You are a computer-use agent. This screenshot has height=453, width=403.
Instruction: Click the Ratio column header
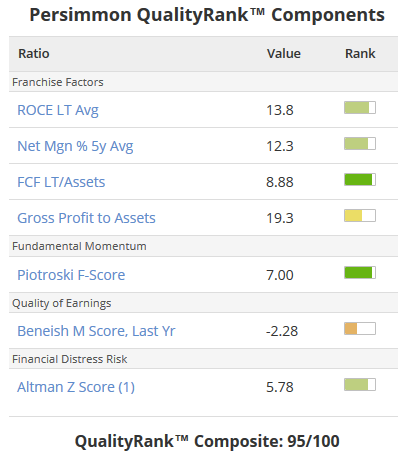tap(34, 54)
